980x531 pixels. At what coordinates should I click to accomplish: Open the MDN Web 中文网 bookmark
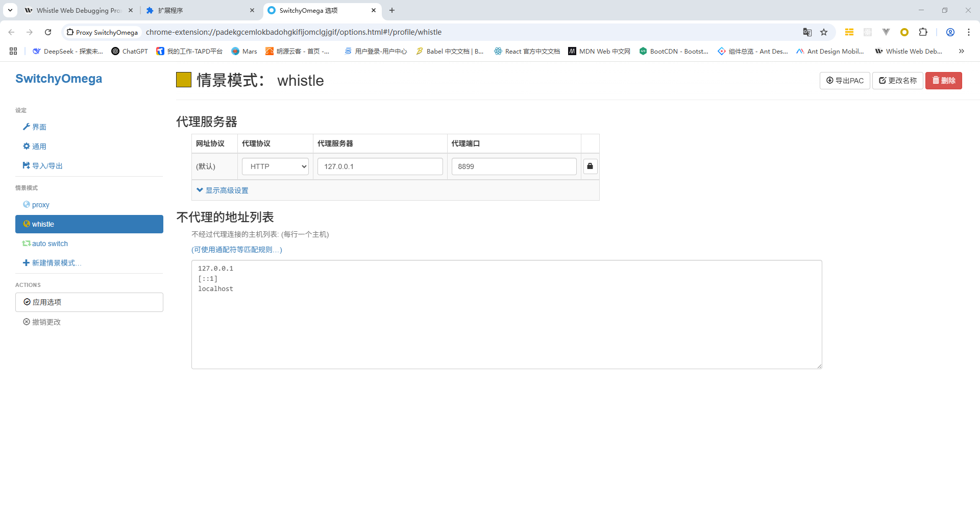(x=599, y=51)
